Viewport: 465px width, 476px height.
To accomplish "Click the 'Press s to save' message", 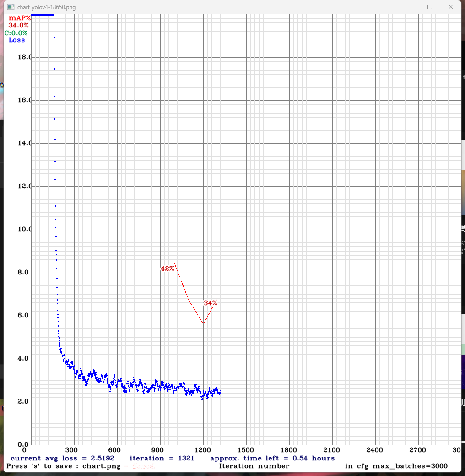I will (x=63, y=466).
